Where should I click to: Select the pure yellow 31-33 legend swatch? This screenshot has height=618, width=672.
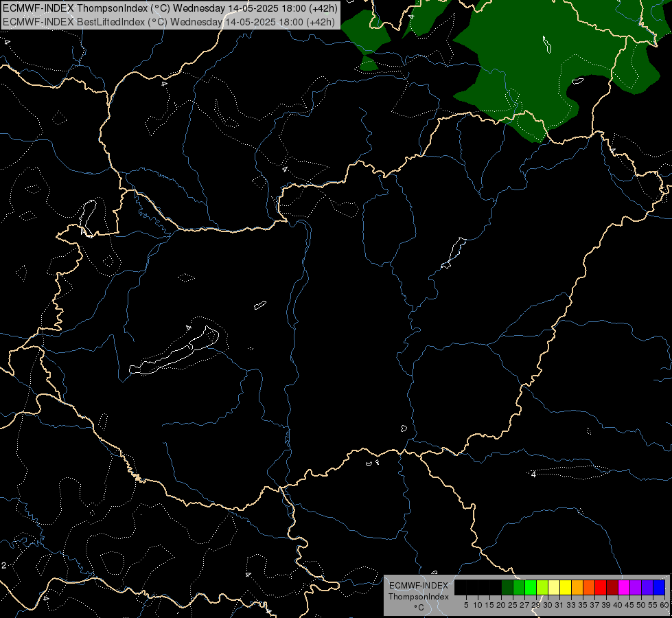566,587
